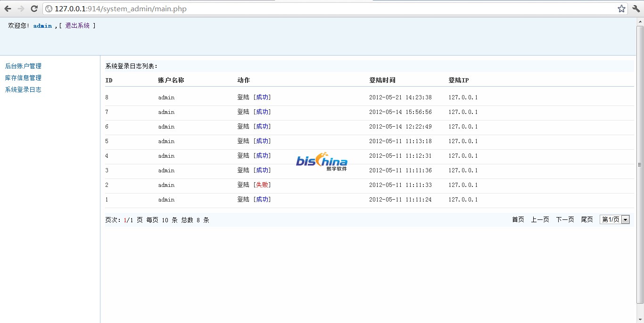Click the 登陆 [成功] entry in row 8

254,97
